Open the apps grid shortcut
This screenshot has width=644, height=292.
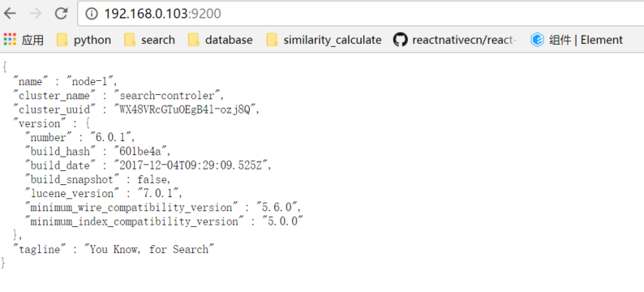coord(24,40)
